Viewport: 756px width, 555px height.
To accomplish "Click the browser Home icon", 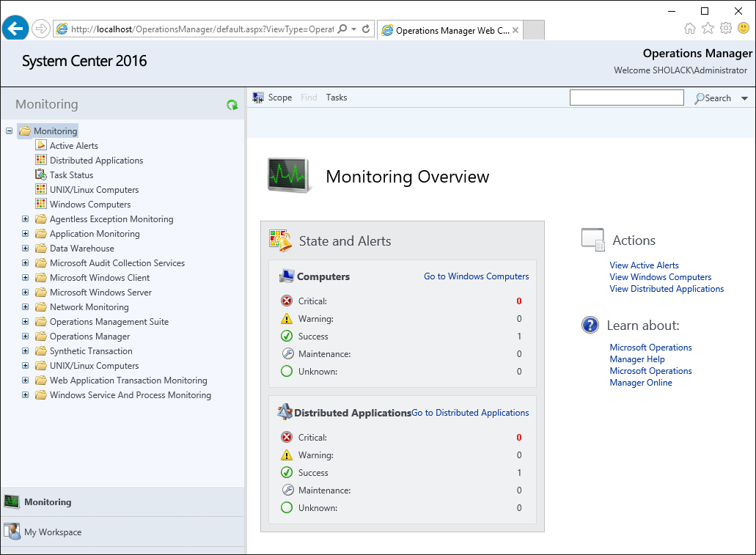I will pyautogui.click(x=690, y=29).
